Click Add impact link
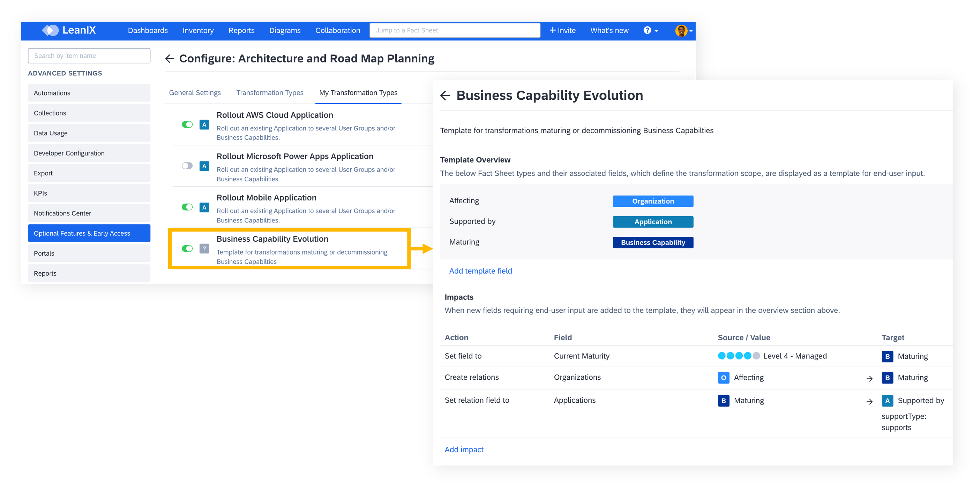The width and height of the screenshot is (980, 492). click(464, 450)
